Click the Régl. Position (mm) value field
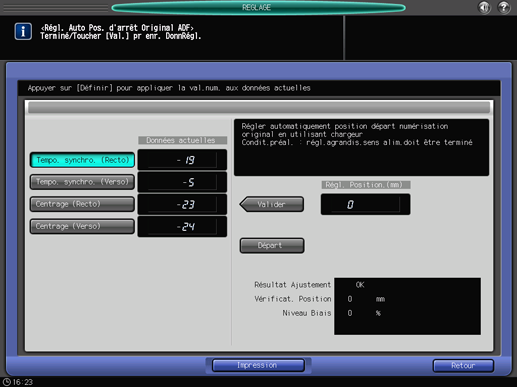 pos(365,204)
